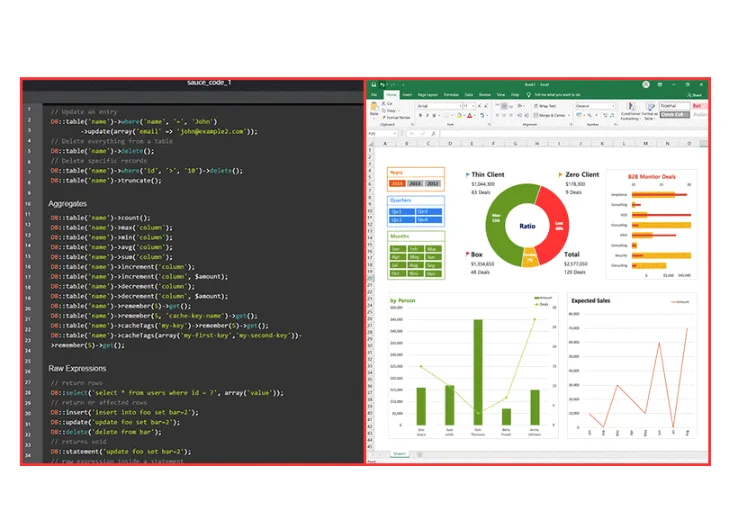This screenshot has width=752, height=529.
Task: Open the font name dropdown showing Arial
Action: coord(437,106)
